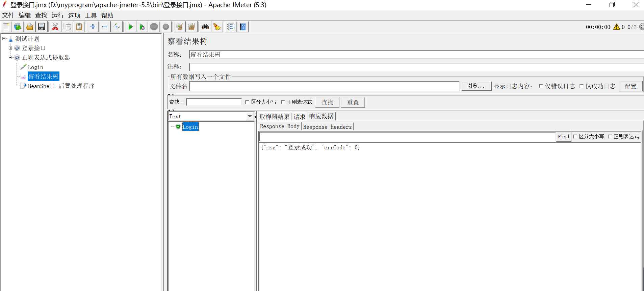
Task: Switch to 响应数据 tab
Action: pyautogui.click(x=321, y=116)
